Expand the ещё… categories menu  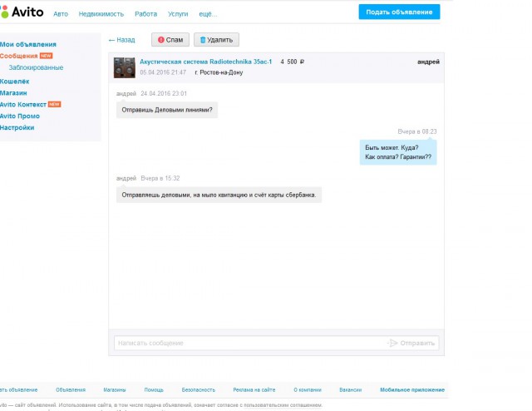(208, 14)
